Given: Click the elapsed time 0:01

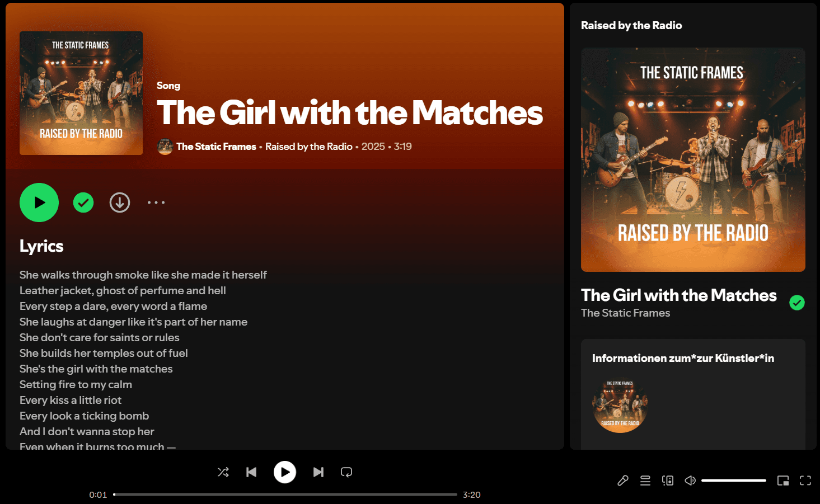Looking at the screenshot, I should 98,494.
